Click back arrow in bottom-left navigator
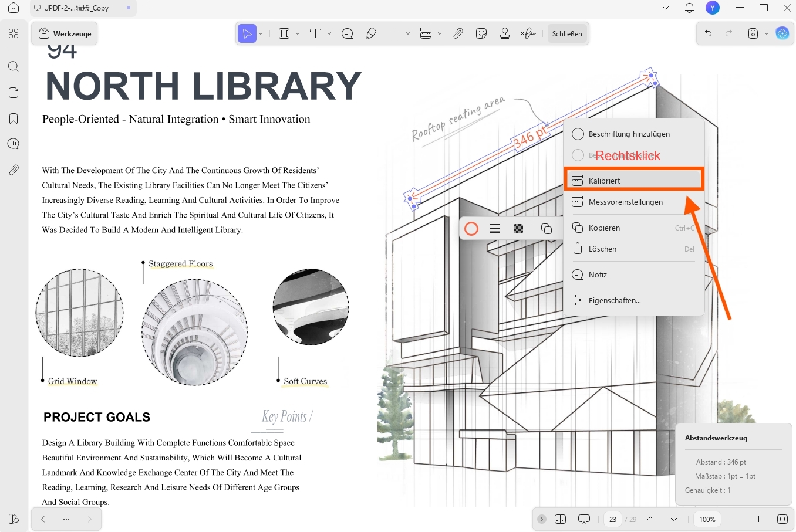 tap(43, 519)
